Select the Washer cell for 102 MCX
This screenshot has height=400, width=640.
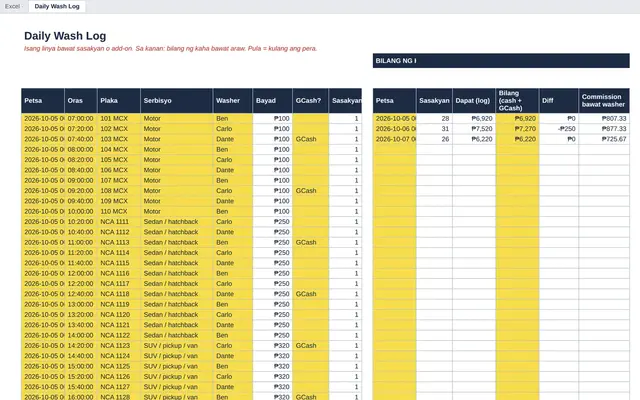[x=233, y=129]
